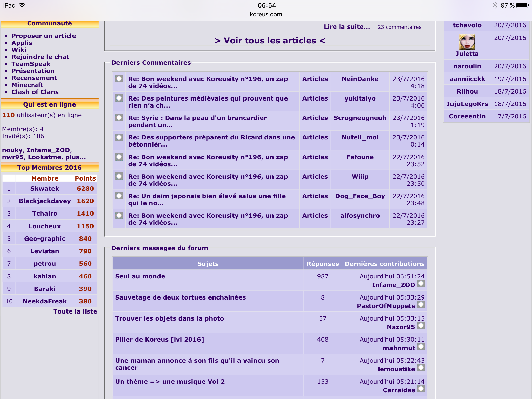The height and width of the screenshot is (399, 532).
Task: Open 'Lire la suite...' link
Action: click(347, 27)
